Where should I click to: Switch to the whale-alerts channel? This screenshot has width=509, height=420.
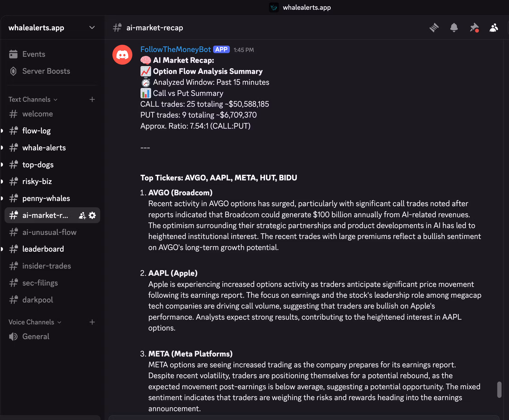(x=44, y=148)
